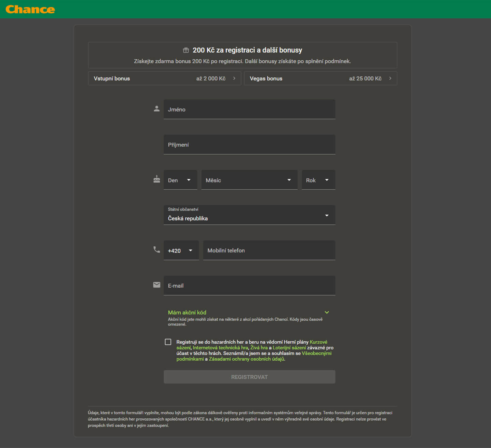
Task: Open the Rok year dropdown
Action: click(318, 180)
